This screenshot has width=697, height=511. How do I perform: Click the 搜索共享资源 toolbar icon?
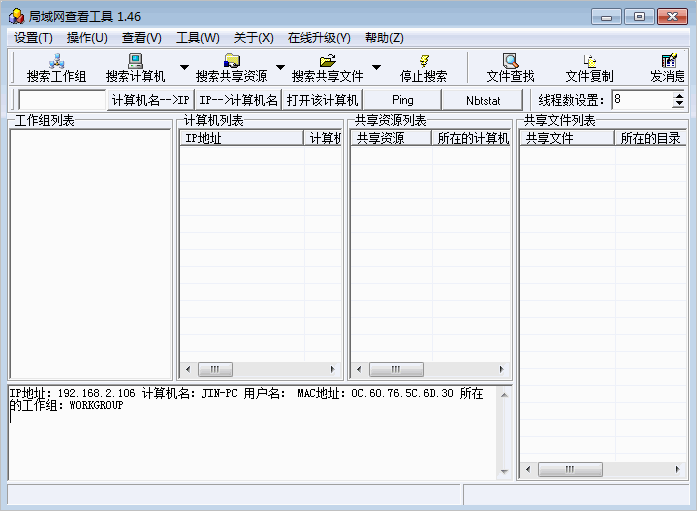[x=231, y=67]
